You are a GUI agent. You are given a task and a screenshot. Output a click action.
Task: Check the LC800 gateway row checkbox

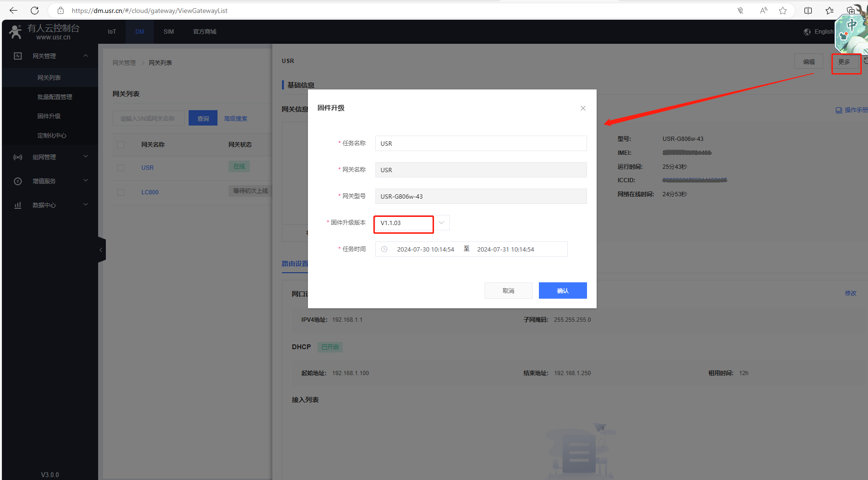tap(121, 192)
